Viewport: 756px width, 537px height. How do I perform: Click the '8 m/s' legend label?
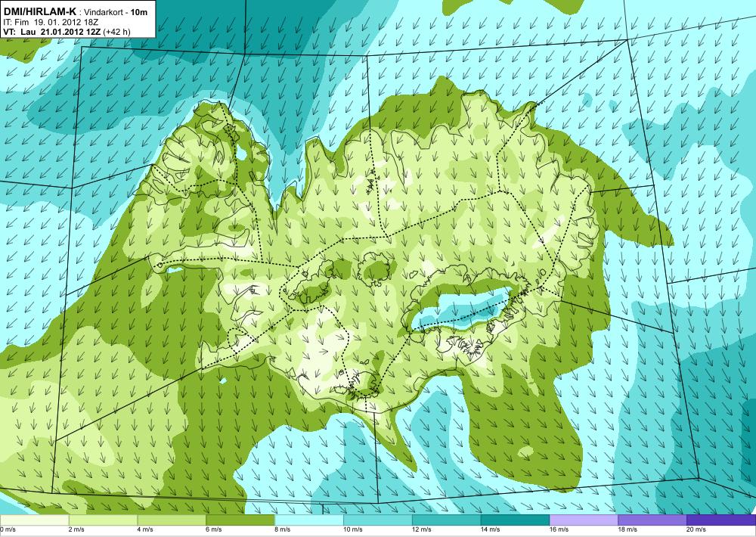point(283,529)
